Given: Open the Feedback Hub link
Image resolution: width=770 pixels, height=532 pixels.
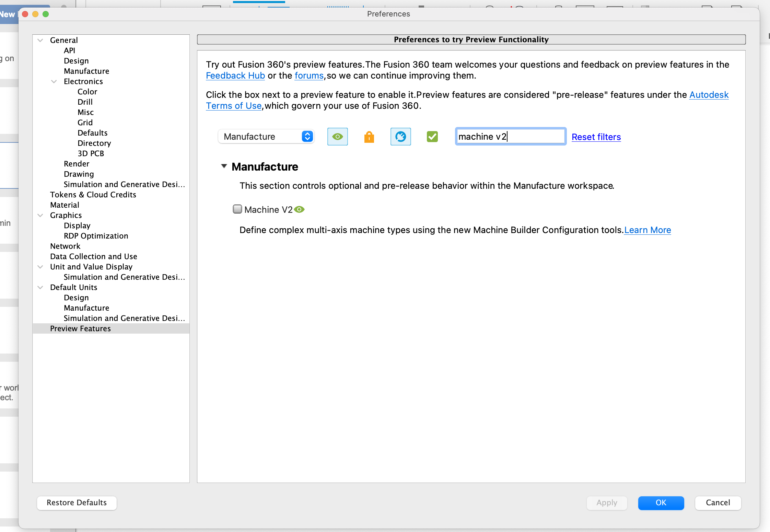Looking at the screenshot, I should (235, 76).
